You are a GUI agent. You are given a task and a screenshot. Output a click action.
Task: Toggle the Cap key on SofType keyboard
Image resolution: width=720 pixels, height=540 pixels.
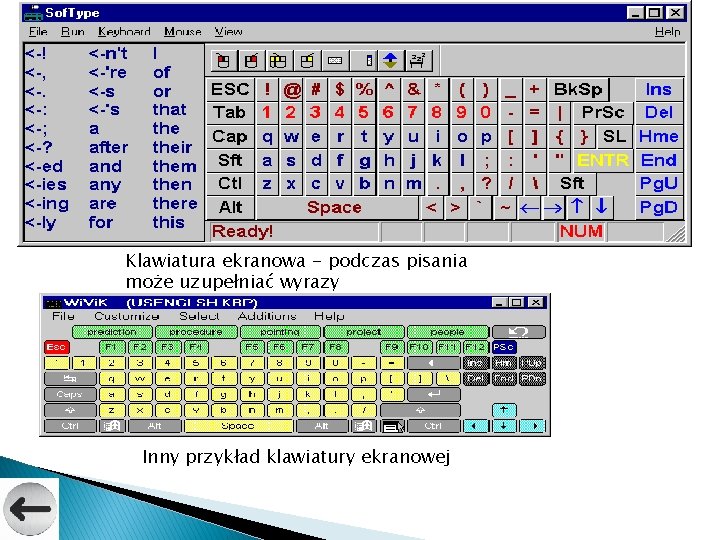[x=230, y=136]
